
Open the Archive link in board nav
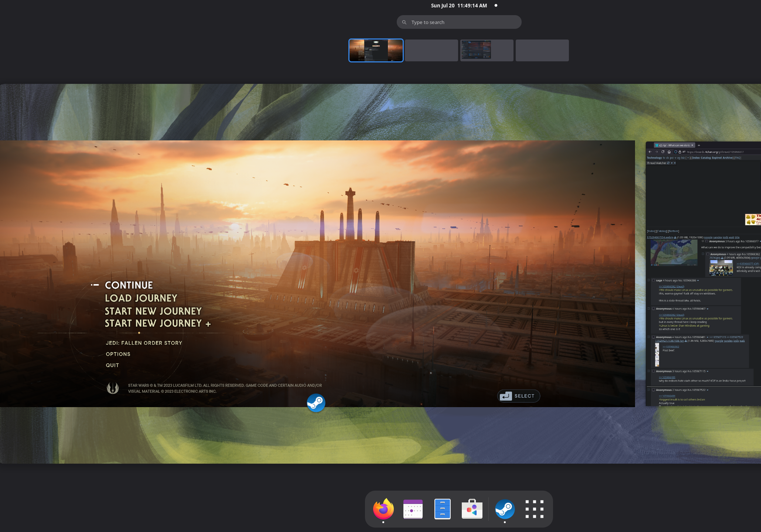point(728,158)
